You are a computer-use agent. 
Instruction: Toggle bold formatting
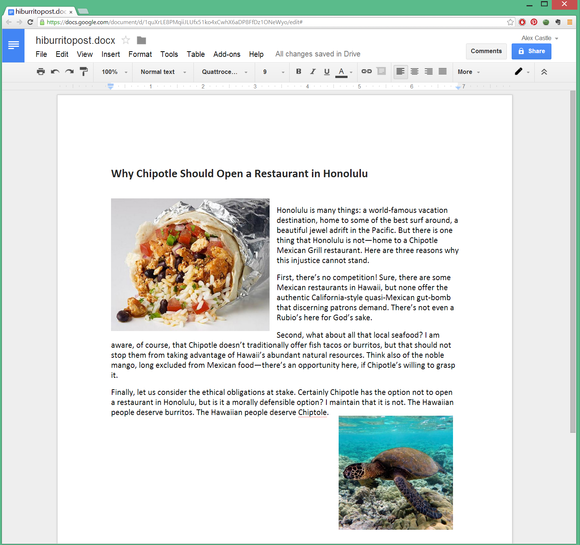point(299,72)
